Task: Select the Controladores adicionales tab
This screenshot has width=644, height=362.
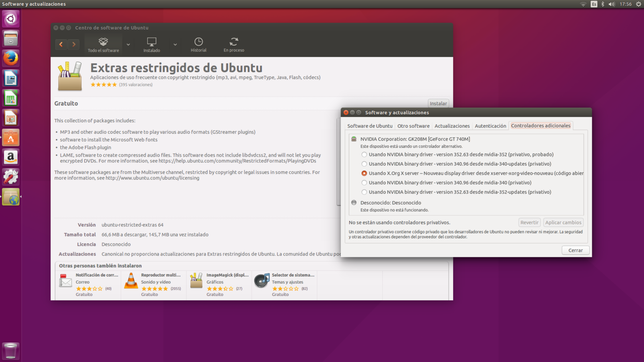Action: pos(541,126)
